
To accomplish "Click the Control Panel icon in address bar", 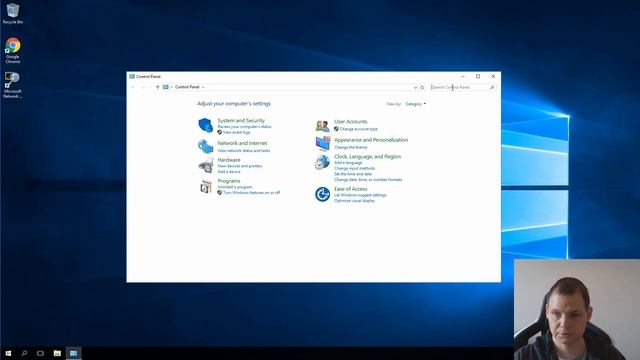I will coord(166,87).
